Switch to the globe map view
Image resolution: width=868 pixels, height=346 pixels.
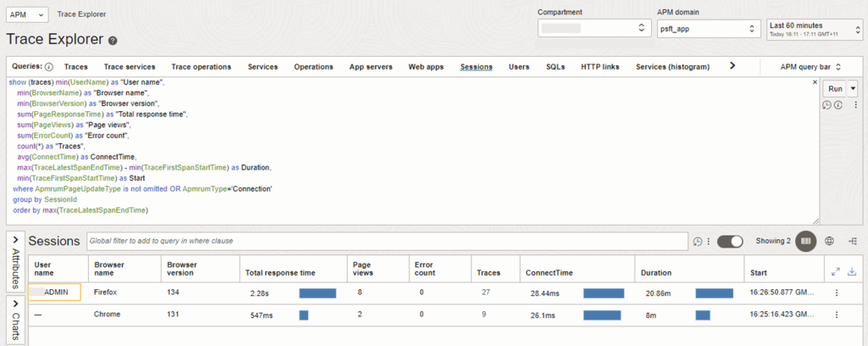830,241
